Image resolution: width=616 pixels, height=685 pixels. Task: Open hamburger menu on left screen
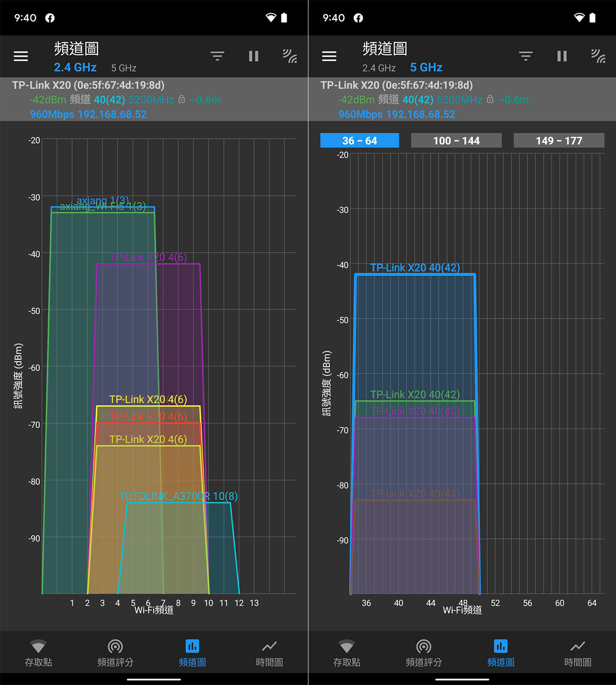(21, 56)
